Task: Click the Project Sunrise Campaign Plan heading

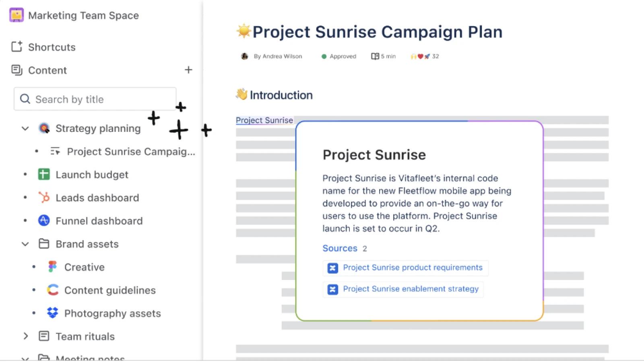Action: 378,32
